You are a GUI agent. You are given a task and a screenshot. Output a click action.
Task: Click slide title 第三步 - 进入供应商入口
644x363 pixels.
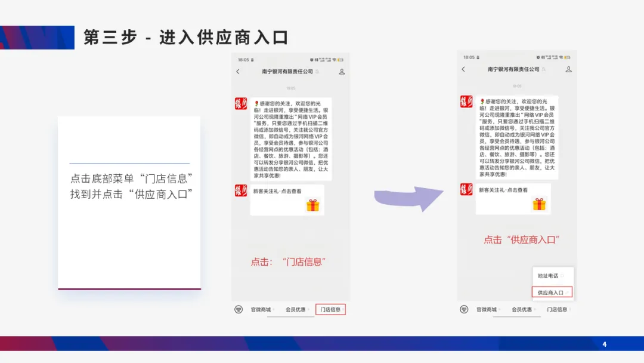186,38
